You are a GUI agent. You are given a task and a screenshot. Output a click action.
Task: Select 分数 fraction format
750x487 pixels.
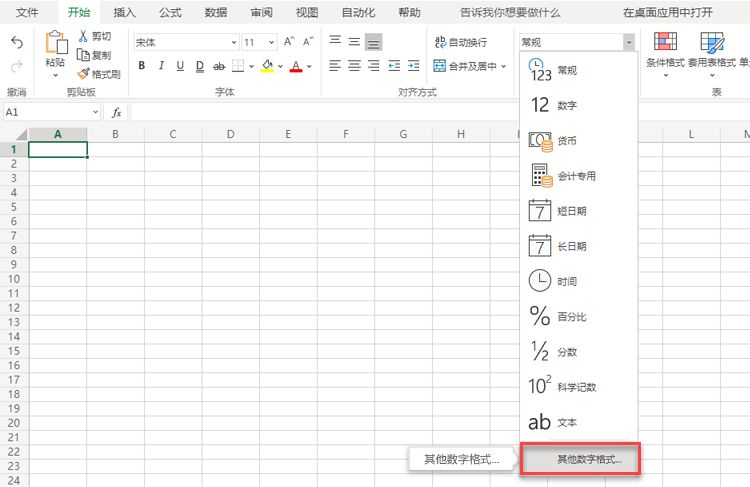point(579,352)
